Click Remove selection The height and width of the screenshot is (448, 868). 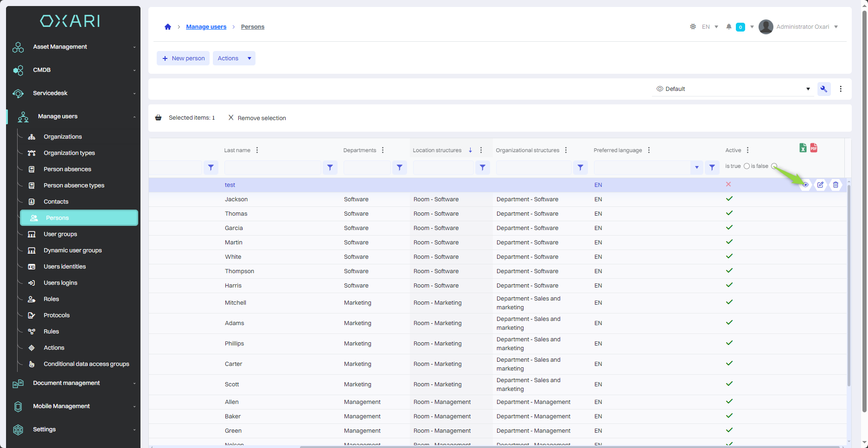[257, 118]
